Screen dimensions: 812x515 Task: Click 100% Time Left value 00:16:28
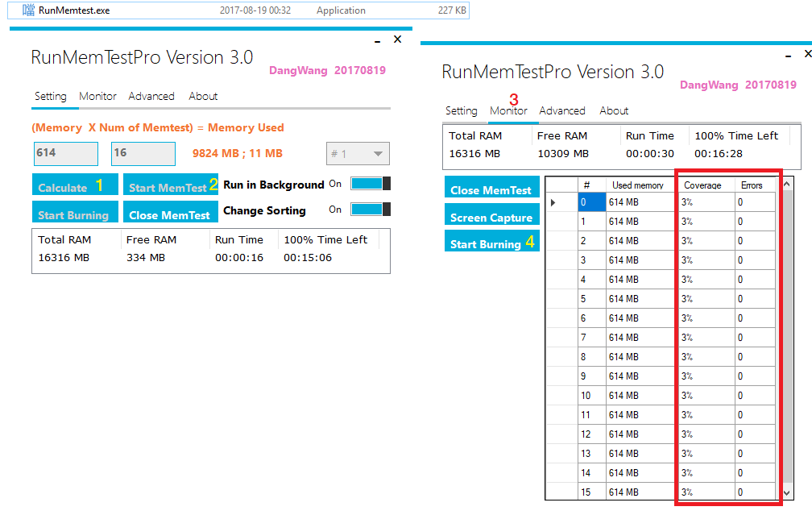(x=719, y=154)
